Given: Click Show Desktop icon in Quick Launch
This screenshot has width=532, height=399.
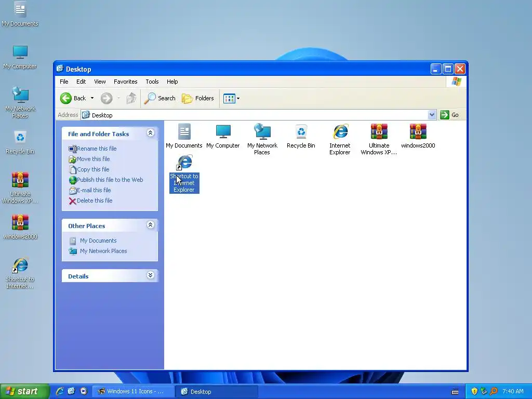Looking at the screenshot, I should [71, 391].
